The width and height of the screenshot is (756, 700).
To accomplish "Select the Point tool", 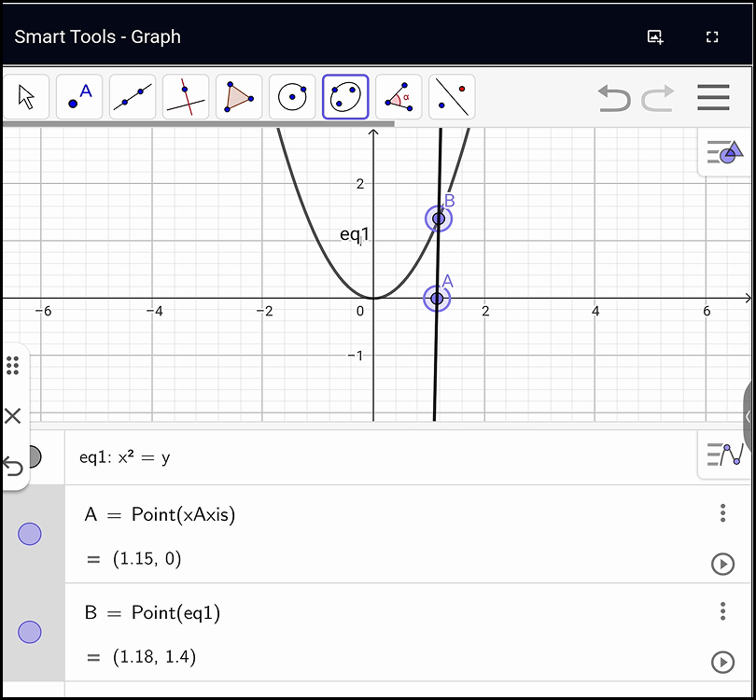I will pyautogui.click(x=79, y=96).
